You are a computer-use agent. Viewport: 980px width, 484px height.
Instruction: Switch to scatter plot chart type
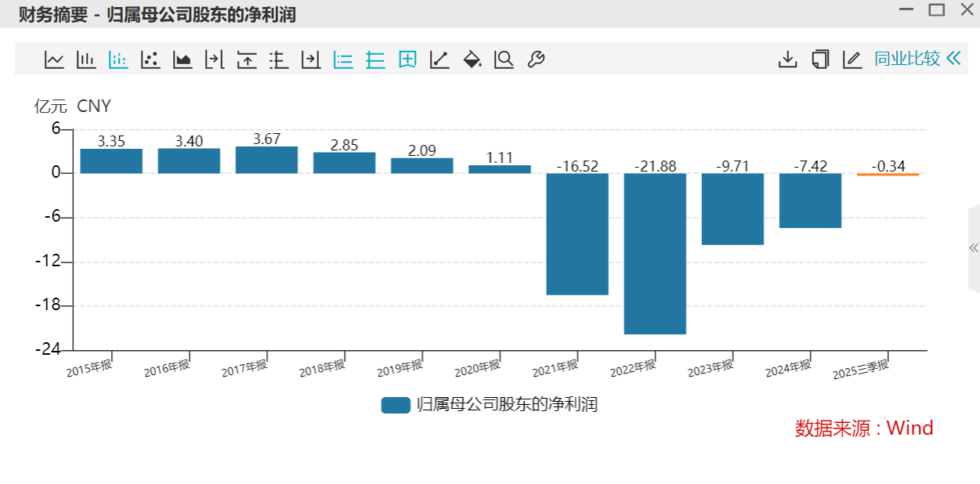click(x=150, y=60)
